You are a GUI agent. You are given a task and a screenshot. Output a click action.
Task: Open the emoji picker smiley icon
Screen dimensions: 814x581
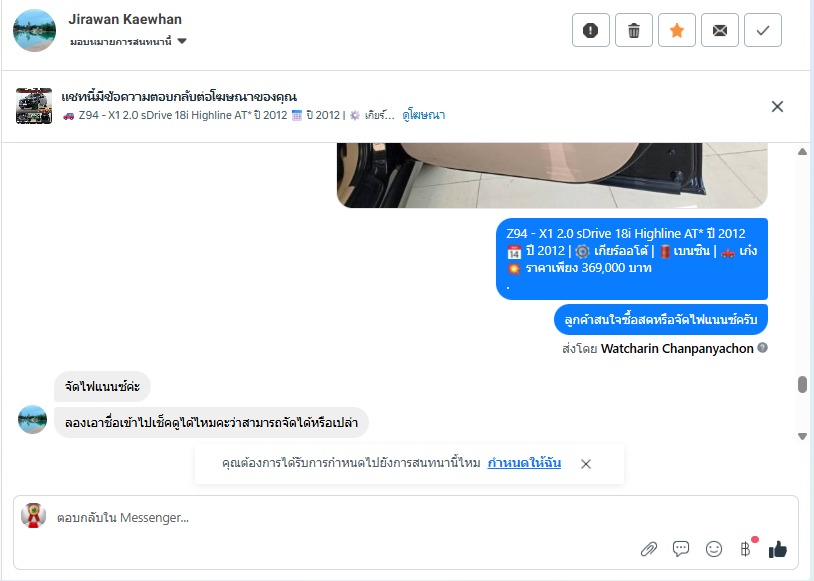[714, 549]
